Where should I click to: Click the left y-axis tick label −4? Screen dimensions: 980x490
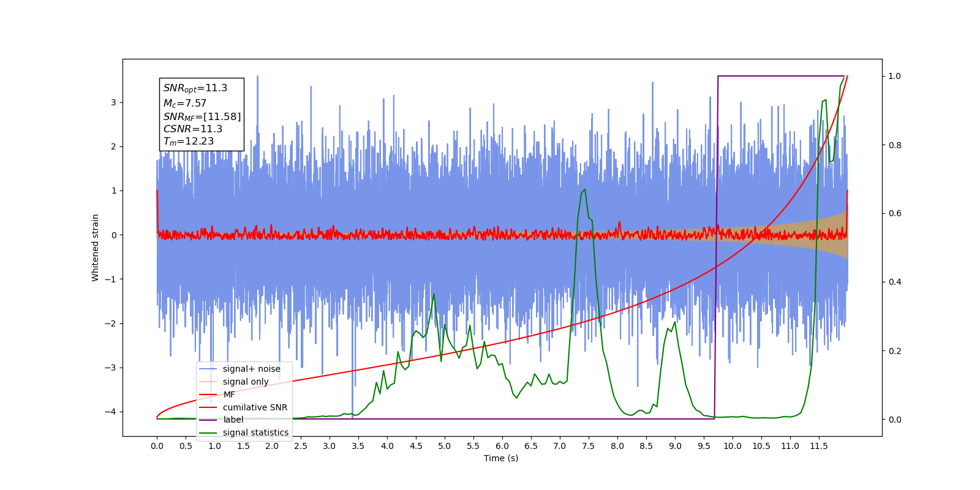(x=110, y=412)
